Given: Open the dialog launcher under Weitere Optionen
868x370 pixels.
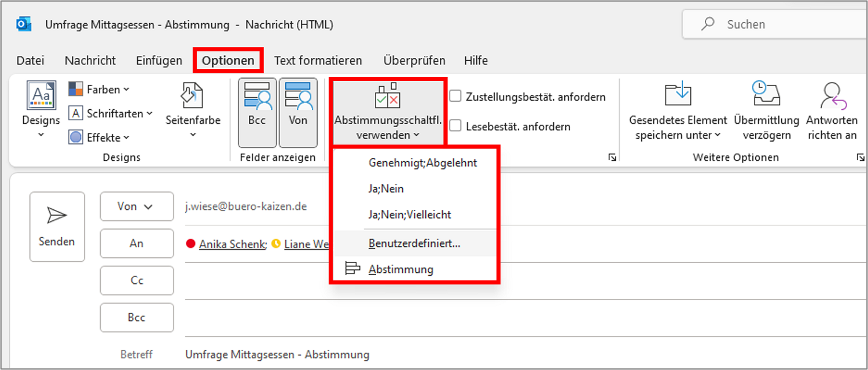Looking at the screenshot, I should click(862, 157).
